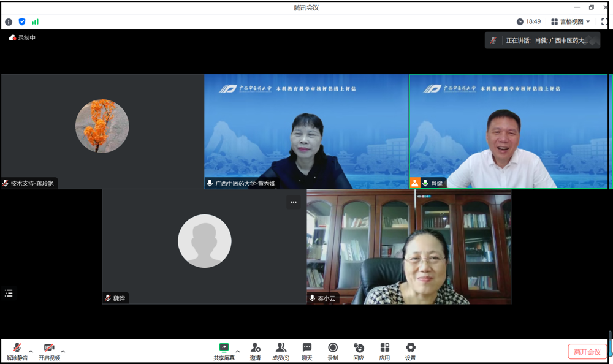
Task: Click the microphone icon beside 秦小云
Action: click(312, 298)
